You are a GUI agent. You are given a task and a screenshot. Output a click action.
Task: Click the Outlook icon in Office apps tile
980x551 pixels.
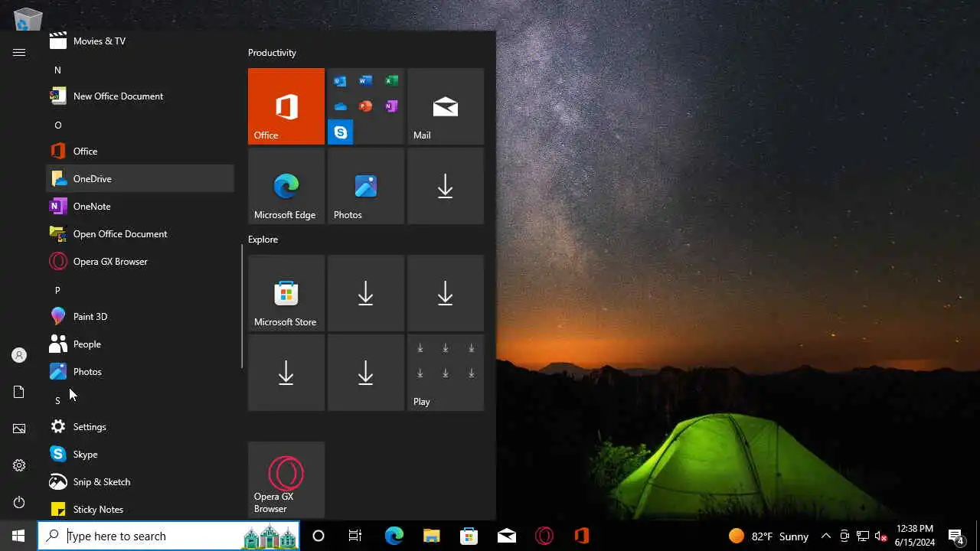pos(341,81)
